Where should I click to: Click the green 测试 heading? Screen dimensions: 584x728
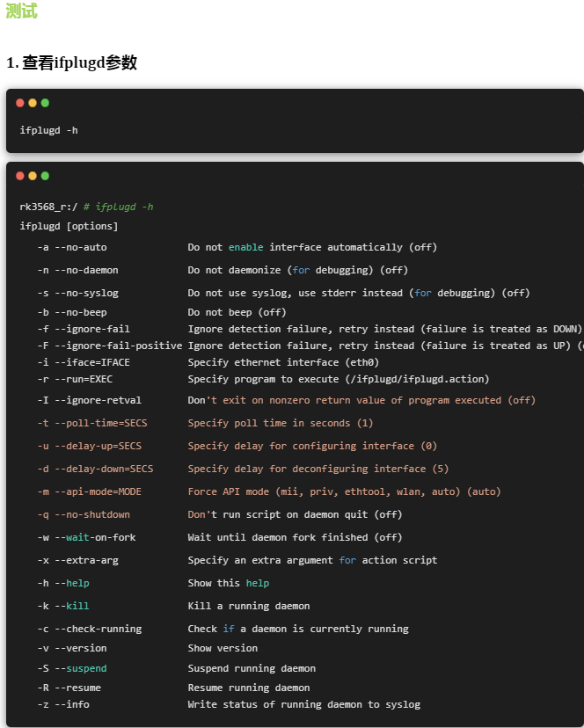tap(21, 11)
